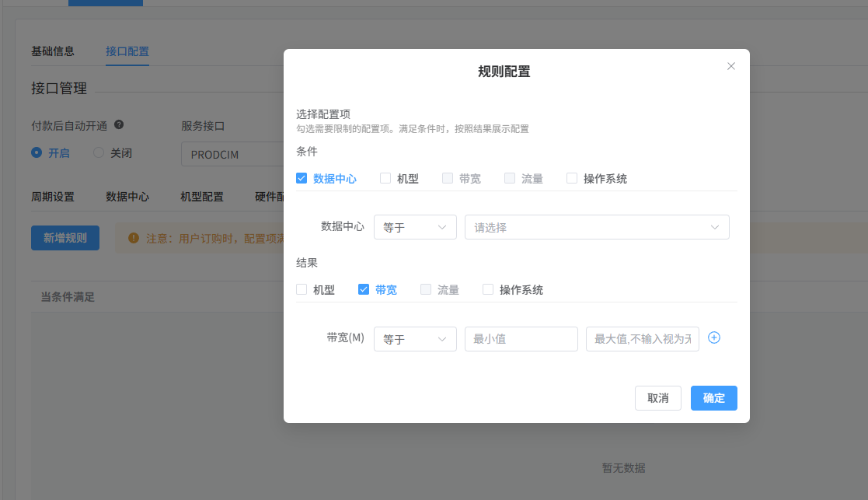868x500 pixels.
Task: Click the 选择配置项 heading text
Action: (323, 114)
